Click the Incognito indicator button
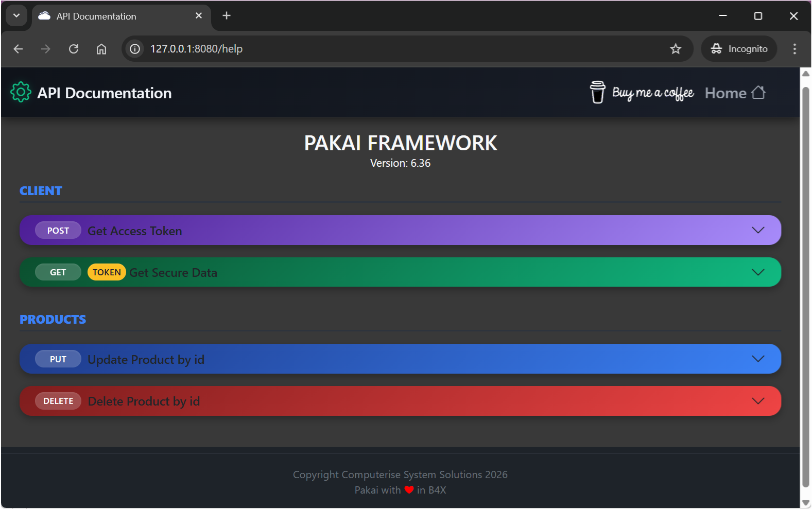Image resolution: width=812 pixels, height=509 pixels. [x=739, y=49]
